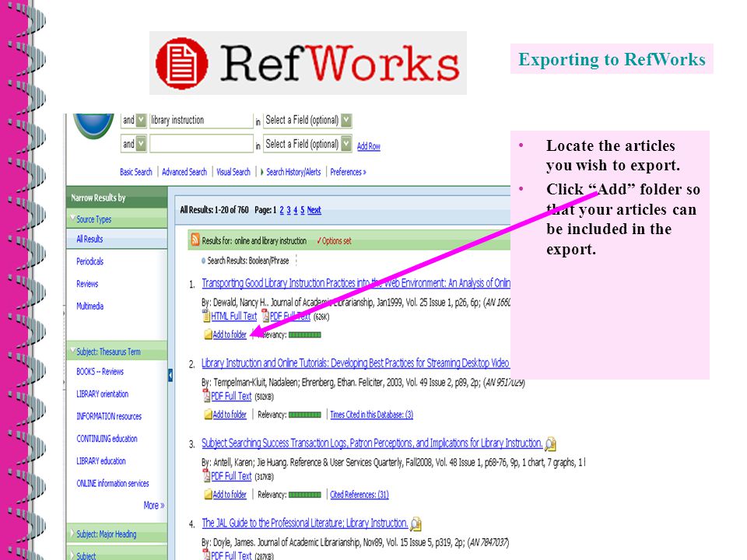Filter by Reviews source type
The width and height of the screenshot is (747, 560).
(x=87, y=283)
